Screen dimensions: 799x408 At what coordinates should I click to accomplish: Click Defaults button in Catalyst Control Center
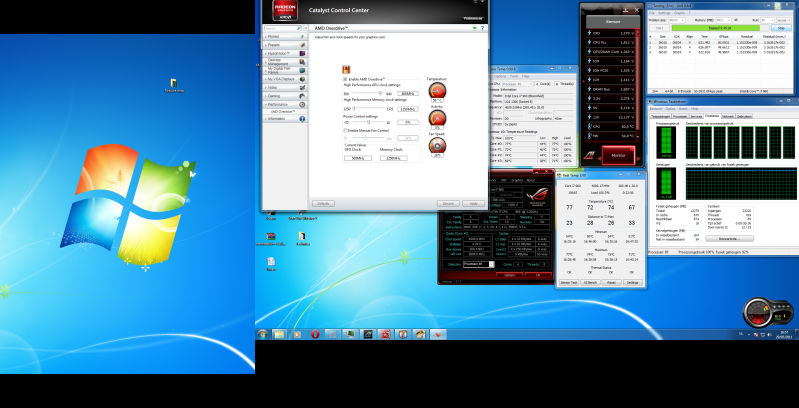tap(323, 203)
